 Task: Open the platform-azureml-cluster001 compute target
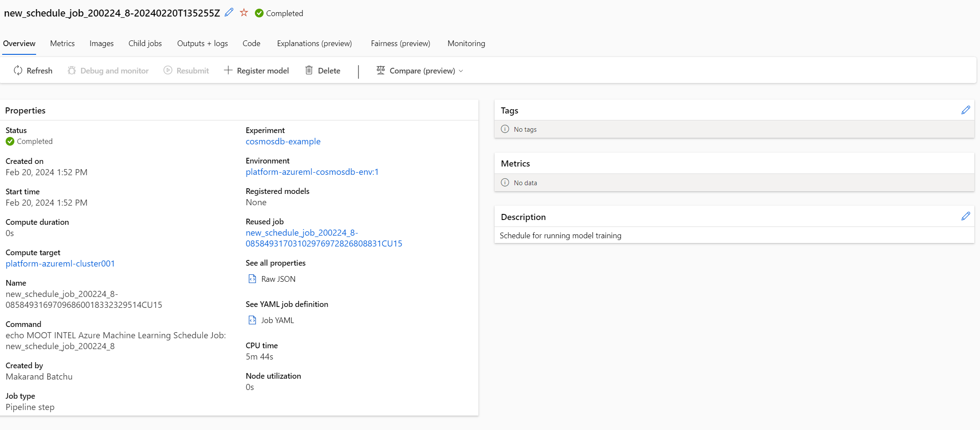coord(60,263)
